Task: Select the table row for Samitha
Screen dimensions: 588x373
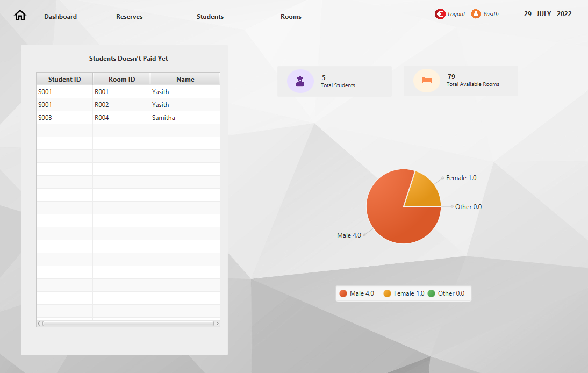Action: click(128, 117)
